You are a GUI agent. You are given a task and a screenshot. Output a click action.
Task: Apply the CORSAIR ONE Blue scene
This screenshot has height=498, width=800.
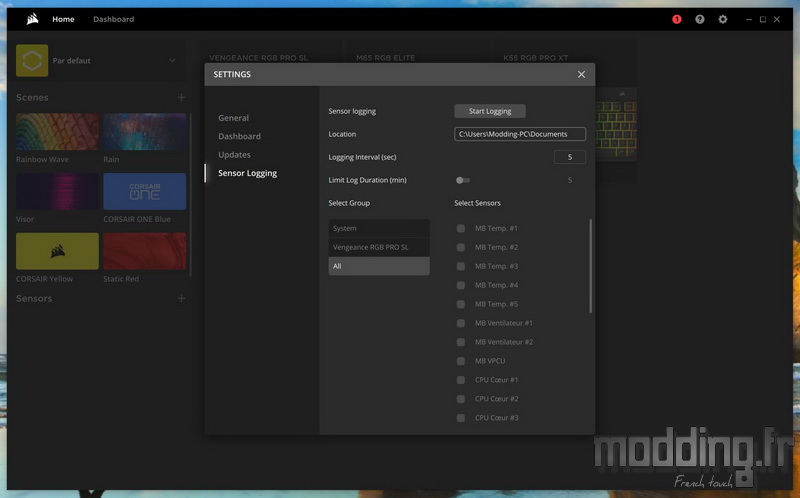pos(145,191)
